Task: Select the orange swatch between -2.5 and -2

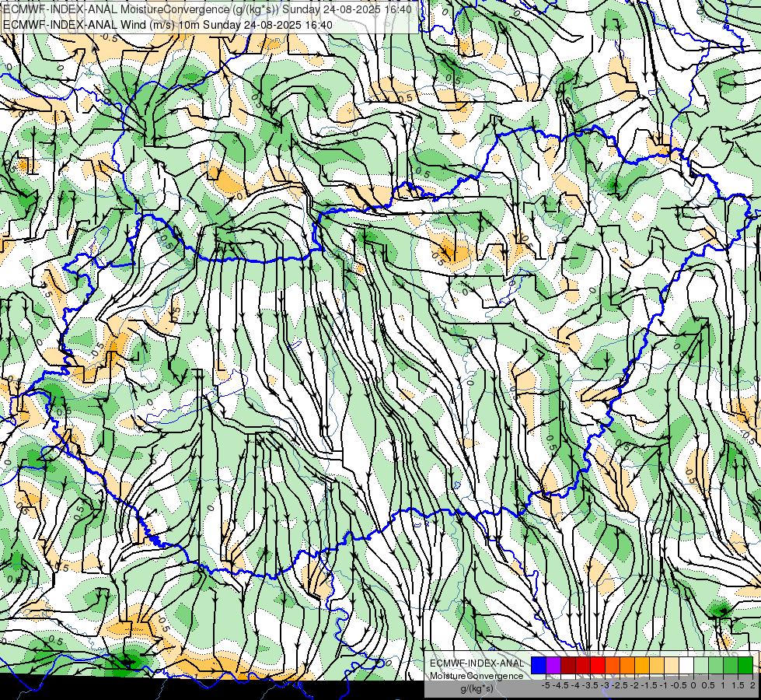Action: tap(627, 665)
